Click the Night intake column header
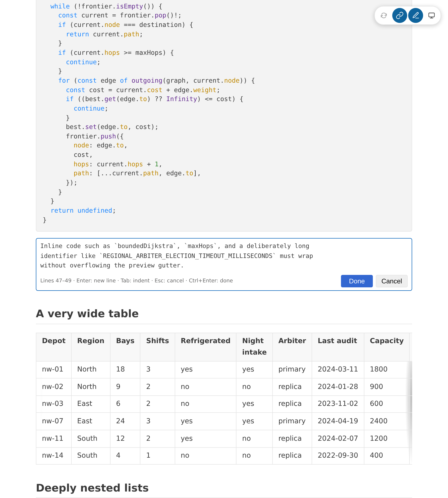This screenshot has height=498, width=448. coord(254,347)
